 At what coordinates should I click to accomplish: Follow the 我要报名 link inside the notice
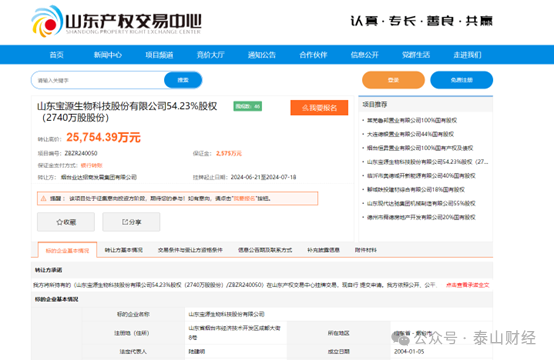tap(244, 199)
